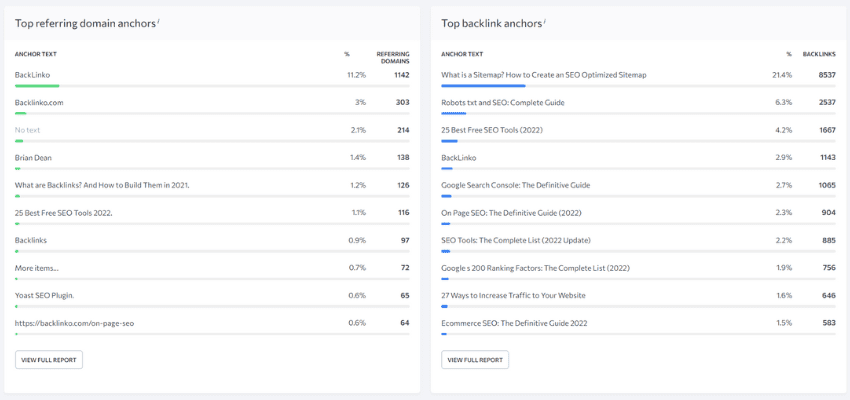850x400 pixels.
Task: Click the BackLinko anchor in referring domains list
Action: tap(33, 75)
